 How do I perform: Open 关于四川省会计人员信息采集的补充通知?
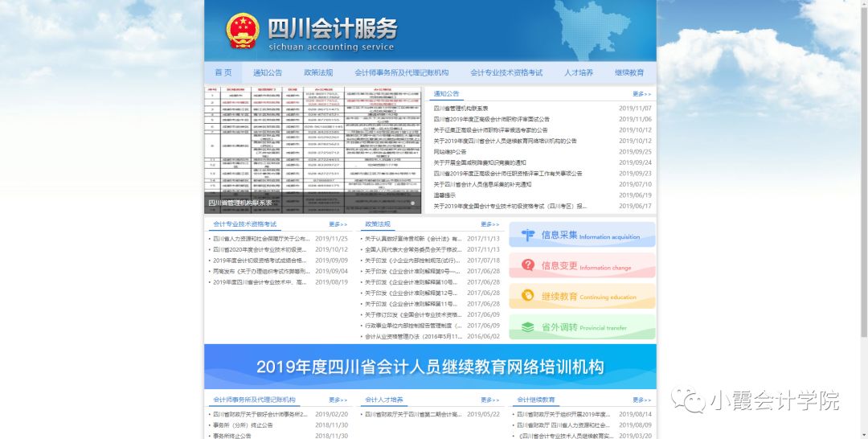coord(481,184)
